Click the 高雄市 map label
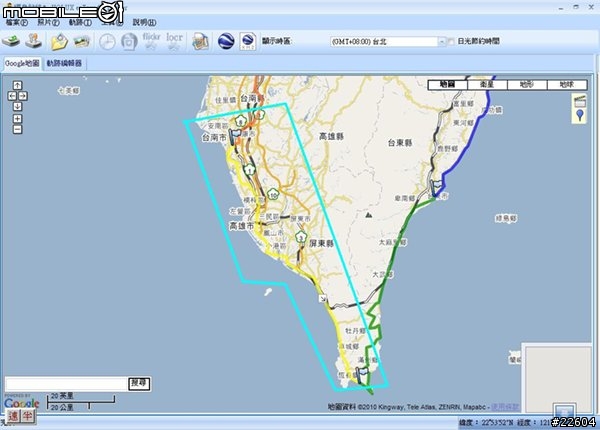Image resolution: width=600 pixels, height=430 pixels. (x=241, y=226)
